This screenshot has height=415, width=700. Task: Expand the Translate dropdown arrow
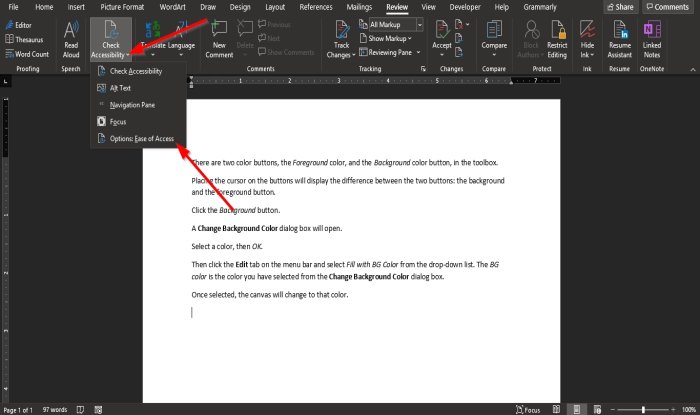(x=153, y=55)
